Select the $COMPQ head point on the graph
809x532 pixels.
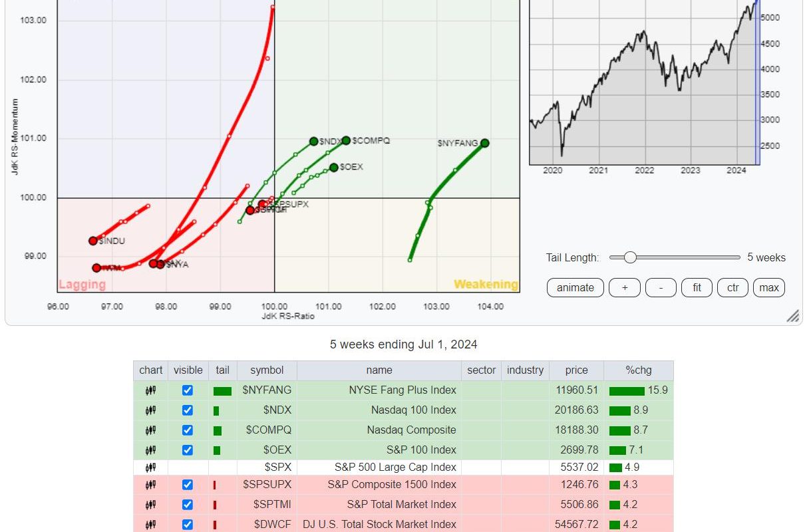click(x=346, y=140)
